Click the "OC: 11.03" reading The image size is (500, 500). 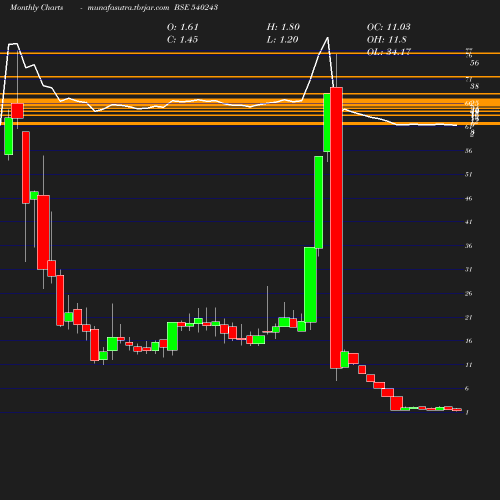[389, 27]
